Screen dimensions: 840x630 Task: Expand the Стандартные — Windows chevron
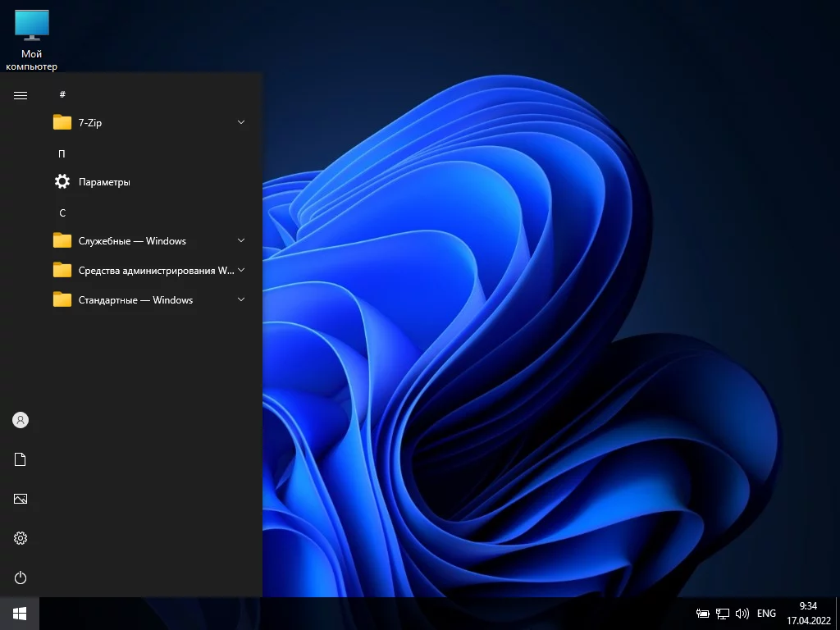click(x=241, y=299)
